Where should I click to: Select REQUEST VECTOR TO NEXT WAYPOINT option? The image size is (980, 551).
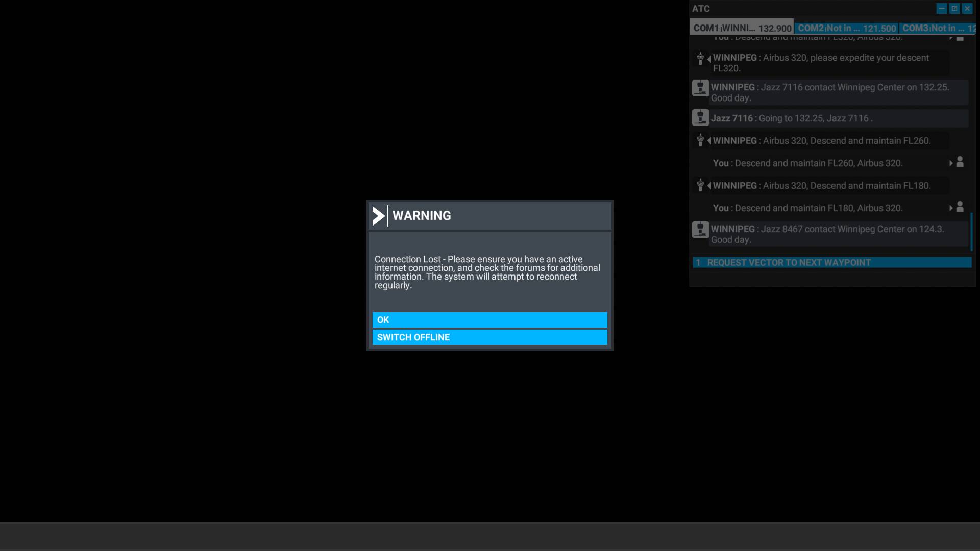pyautogui.click(x=832, y=262)
